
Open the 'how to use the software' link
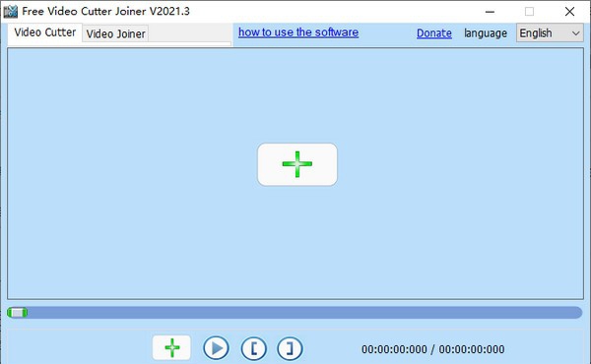coord(298,32)
